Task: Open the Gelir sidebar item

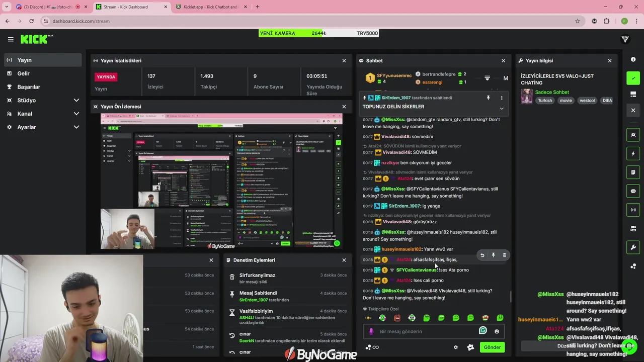Action: 42,73
